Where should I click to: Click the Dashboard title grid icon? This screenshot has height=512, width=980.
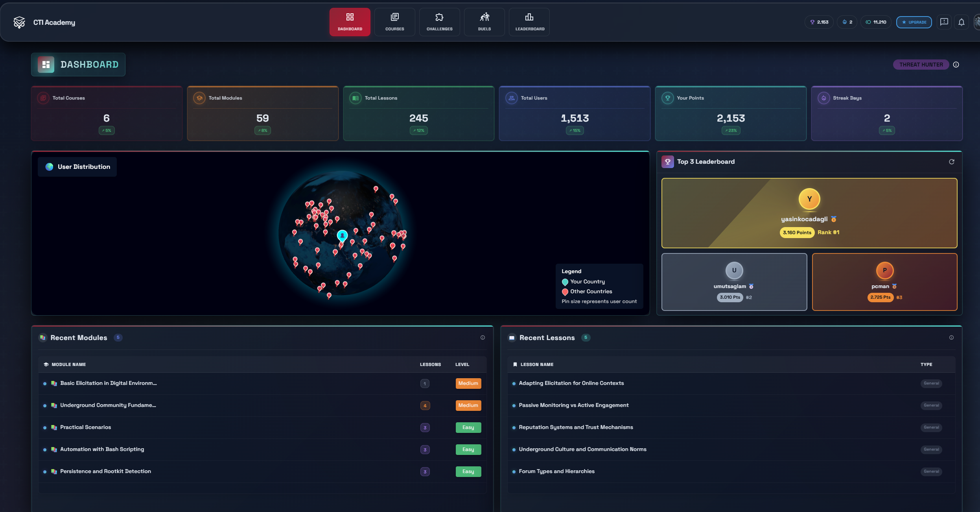coord(46,65)
